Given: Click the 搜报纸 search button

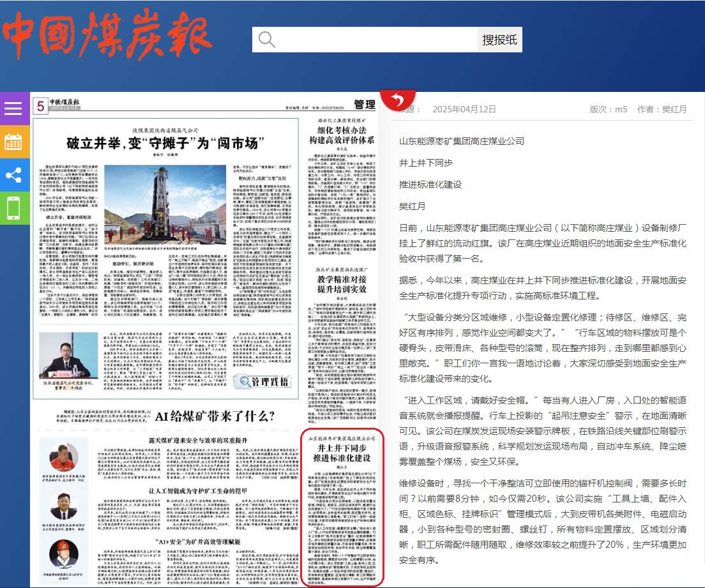Looking at the screenshot, I should tap(499, 40).
